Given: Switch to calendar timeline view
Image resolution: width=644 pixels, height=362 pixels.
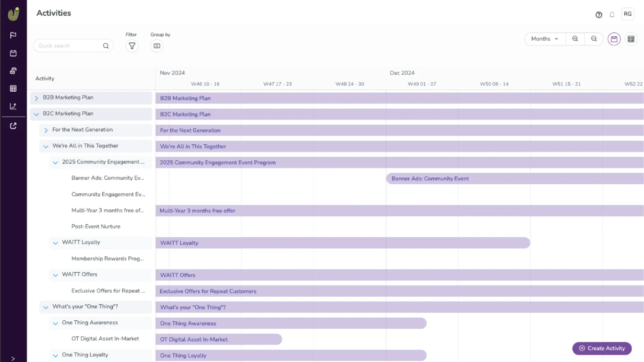Looking at the screenshot, I should click(614, 39).
